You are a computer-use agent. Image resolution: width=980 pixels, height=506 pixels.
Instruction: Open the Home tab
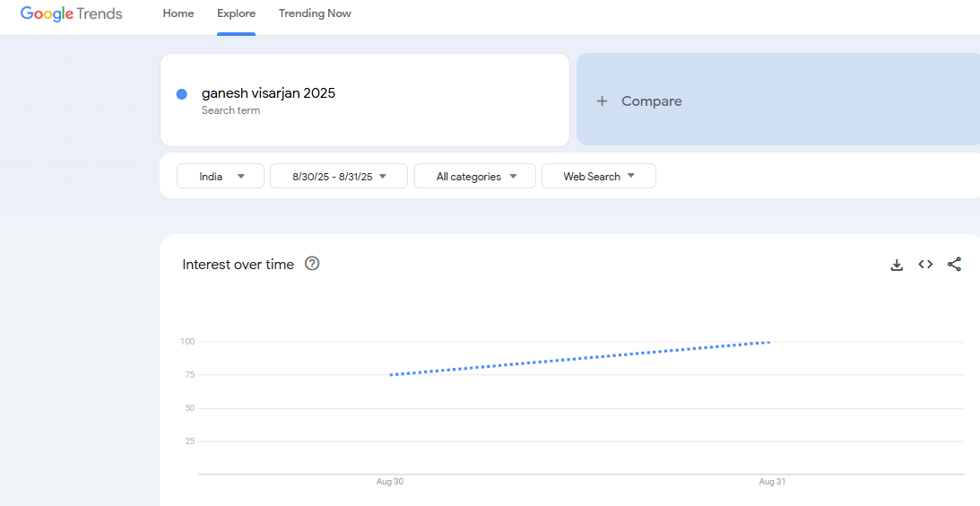pos(178,13)
